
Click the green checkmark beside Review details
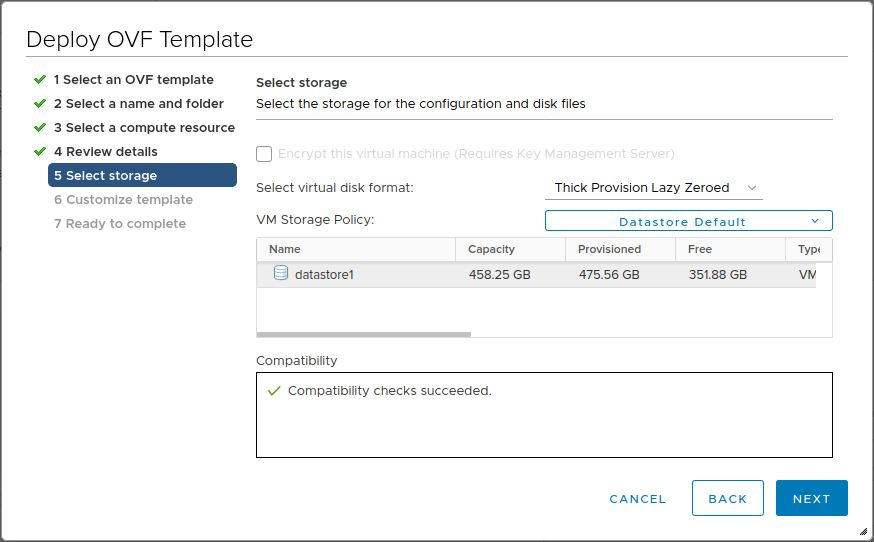[x=40, y=151]
